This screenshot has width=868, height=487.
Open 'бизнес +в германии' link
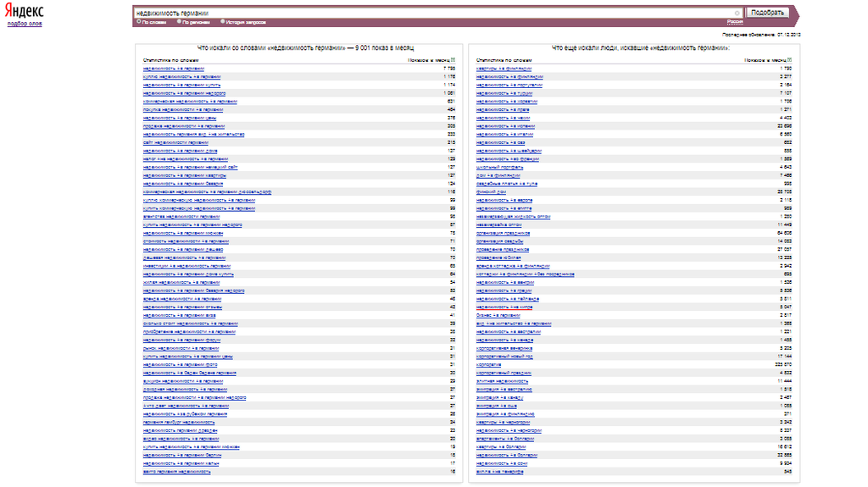point(498,315)
